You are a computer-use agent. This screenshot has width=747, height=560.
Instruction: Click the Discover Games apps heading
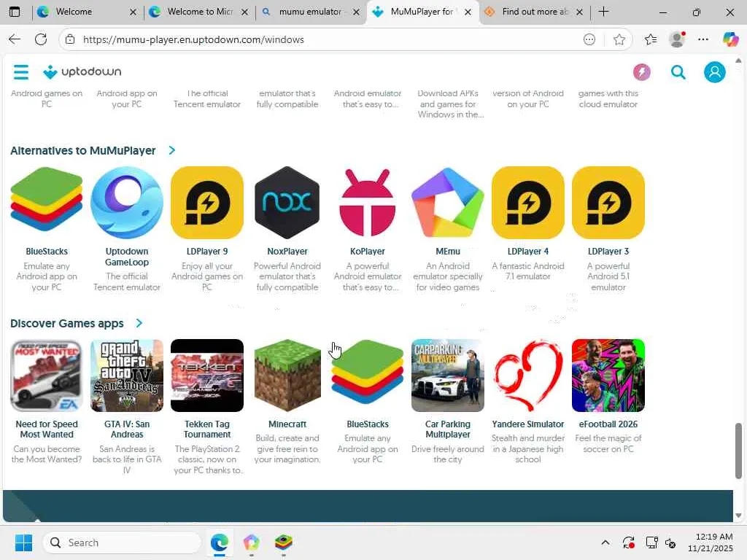point(66,323)
